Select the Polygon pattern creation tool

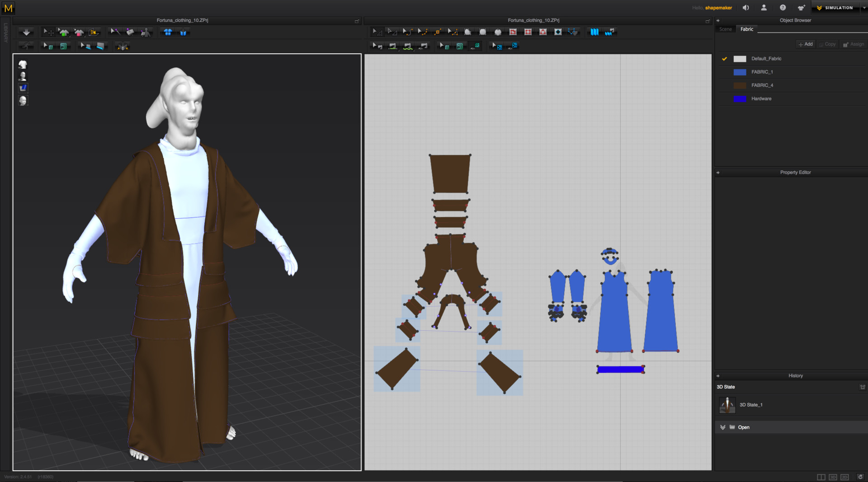click(467, 32)
